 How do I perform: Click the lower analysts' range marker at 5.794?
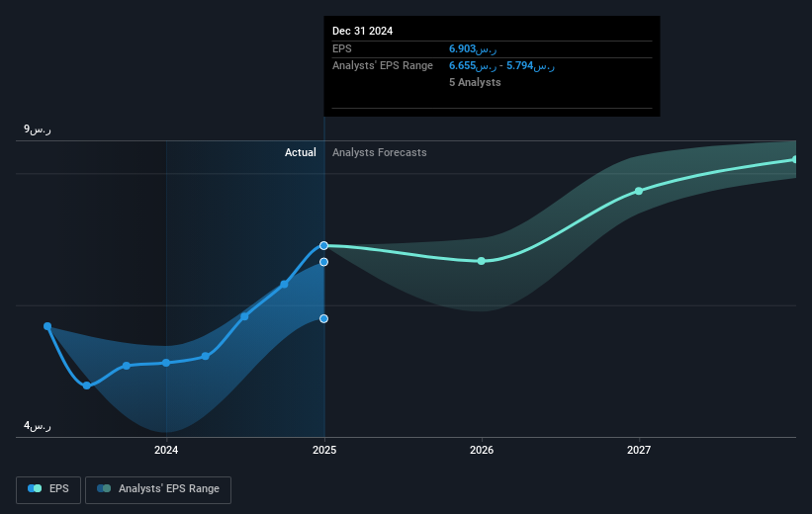click(x=323, y=319)
